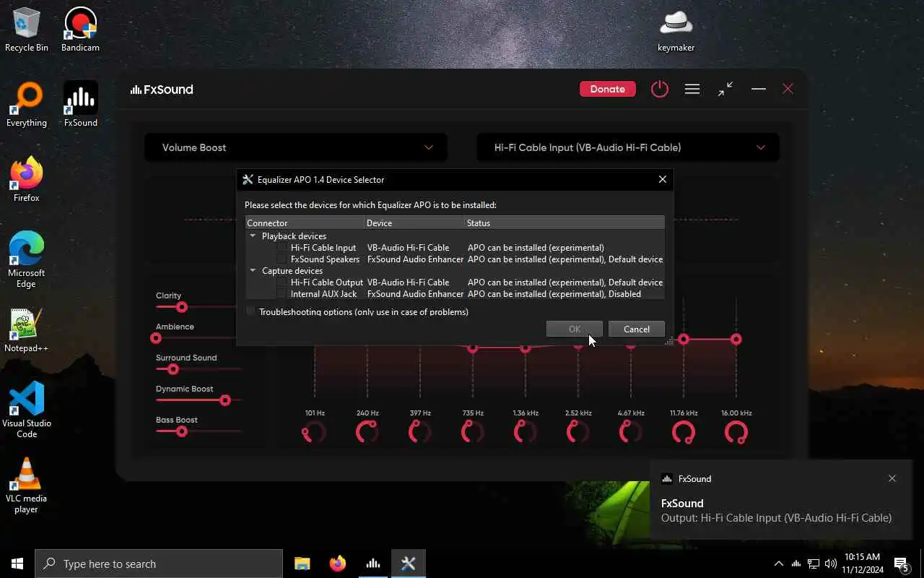This screenshot has height=578, width=924.
Task: Open the Microsoft Edge desktop shortcut
Action: (27, 259)
